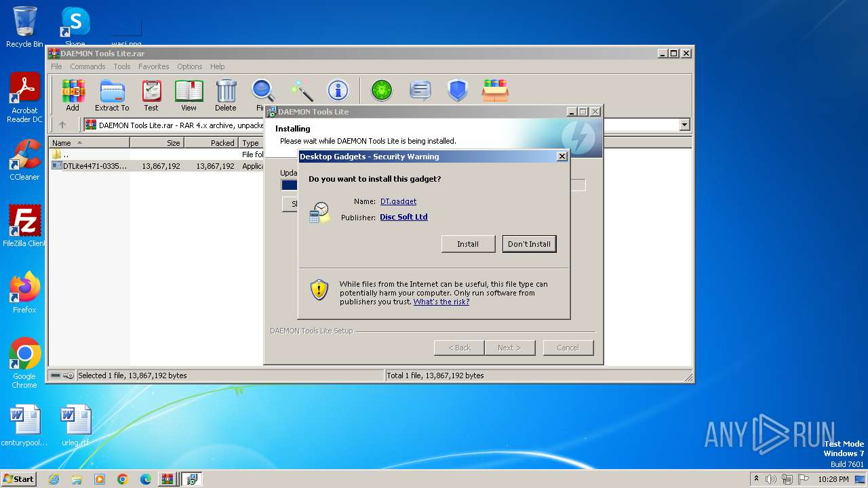The width and height of the screenshot is (868, 488).
Task: Click the DAEMON Tools installer taskbar button
Action: click(x=192, y=479)
